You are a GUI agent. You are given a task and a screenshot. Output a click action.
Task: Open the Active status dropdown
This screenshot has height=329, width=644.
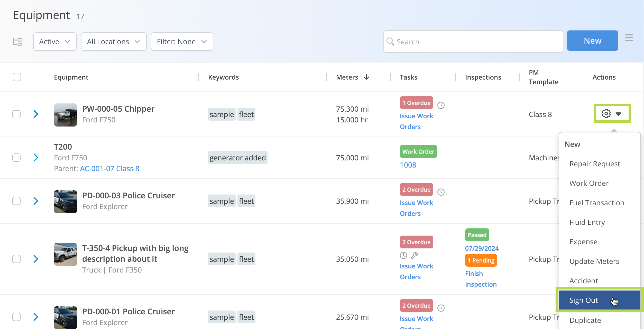click(x=55, y=42)
